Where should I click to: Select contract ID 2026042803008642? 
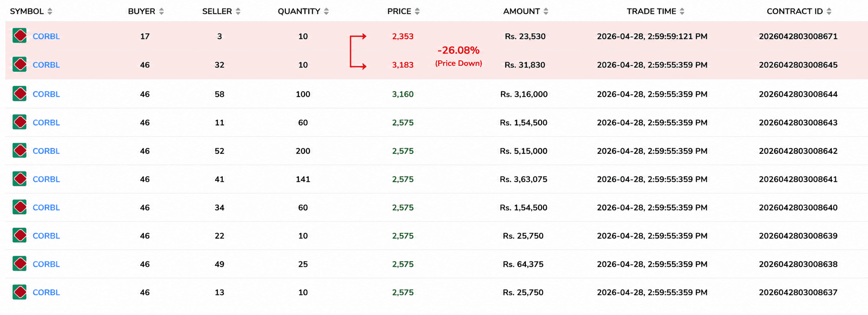(x=798, y=151)
